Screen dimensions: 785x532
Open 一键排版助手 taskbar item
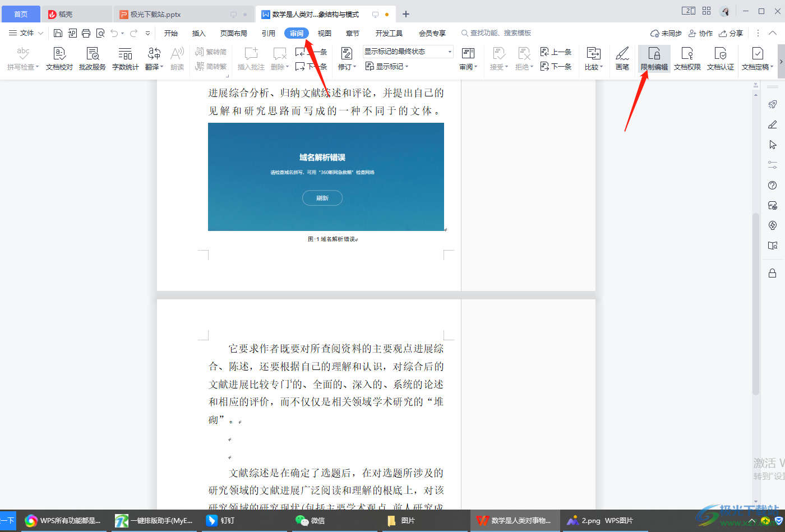154,521
